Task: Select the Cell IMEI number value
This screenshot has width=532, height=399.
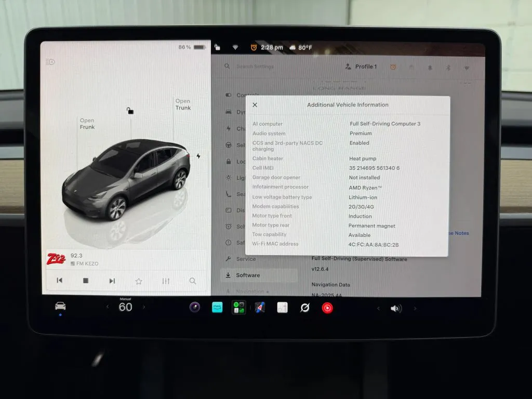Action: point(374,168)
